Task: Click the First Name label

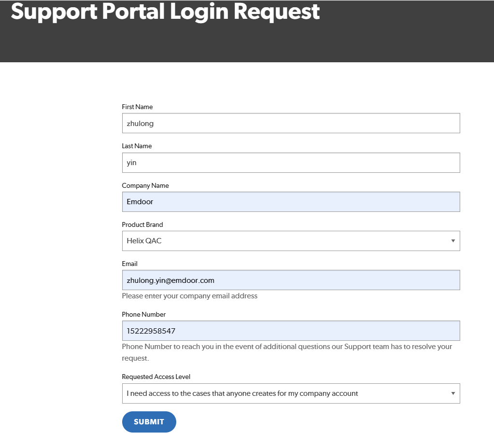Action: pyautogui.click(x=137, y=107)
